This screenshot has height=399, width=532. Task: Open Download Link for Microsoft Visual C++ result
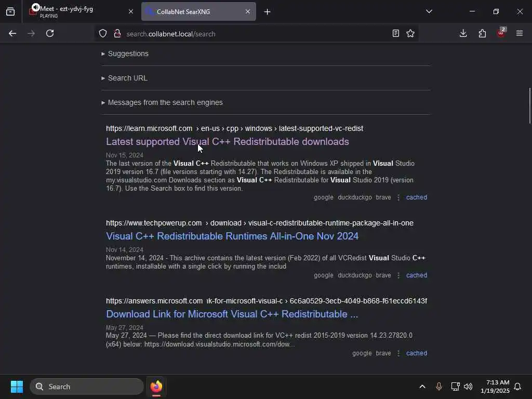tap(232, 314)
